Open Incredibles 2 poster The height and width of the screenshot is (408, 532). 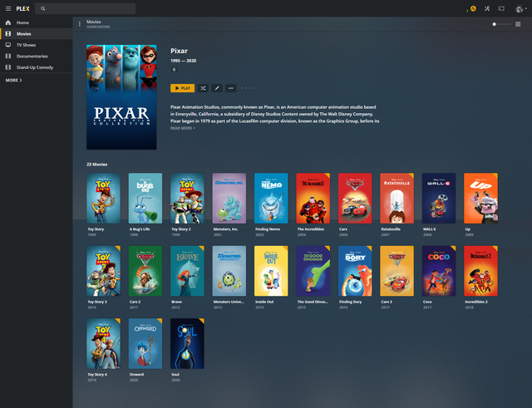pyautogui.click(x=480, y=271)
